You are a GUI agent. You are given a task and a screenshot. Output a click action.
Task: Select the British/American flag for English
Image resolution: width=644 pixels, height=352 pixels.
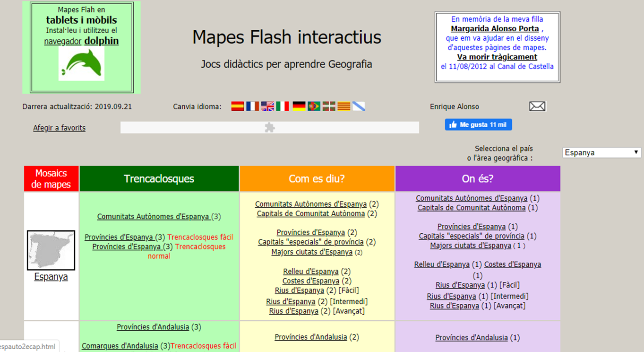click(267, 106)
